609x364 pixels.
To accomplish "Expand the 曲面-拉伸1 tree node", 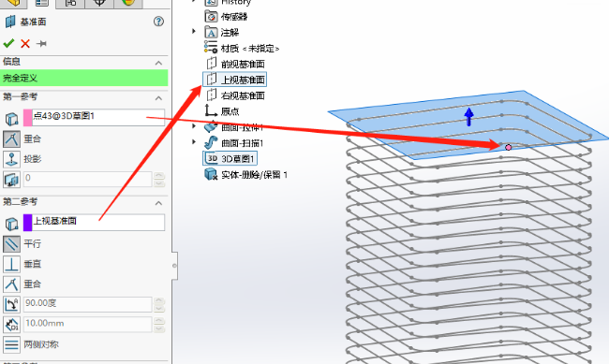I will [x=194, y=126].
